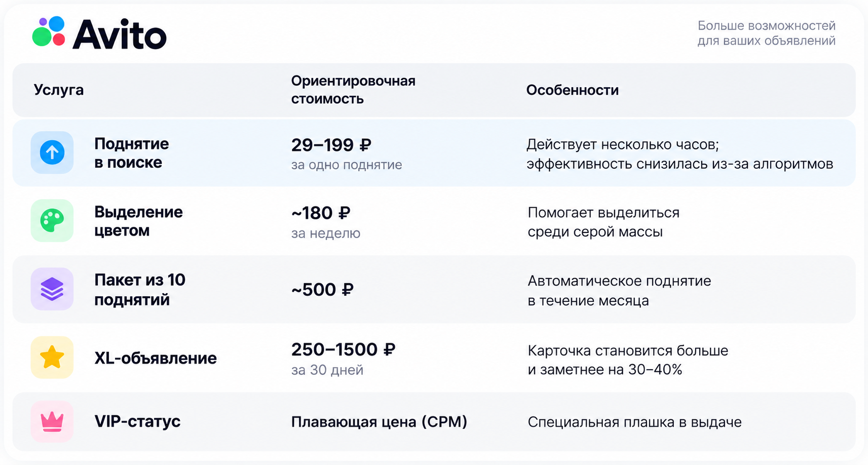
Task: Click Плавающая цена (CPM) text
Action: (379, 422)
